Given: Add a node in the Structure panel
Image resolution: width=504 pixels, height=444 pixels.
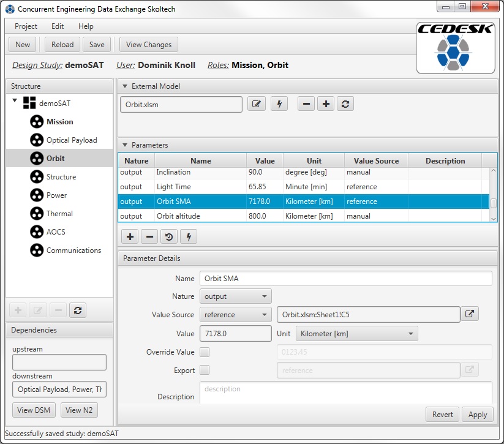Looking at the screenshot, I should [x=18, y=310].
